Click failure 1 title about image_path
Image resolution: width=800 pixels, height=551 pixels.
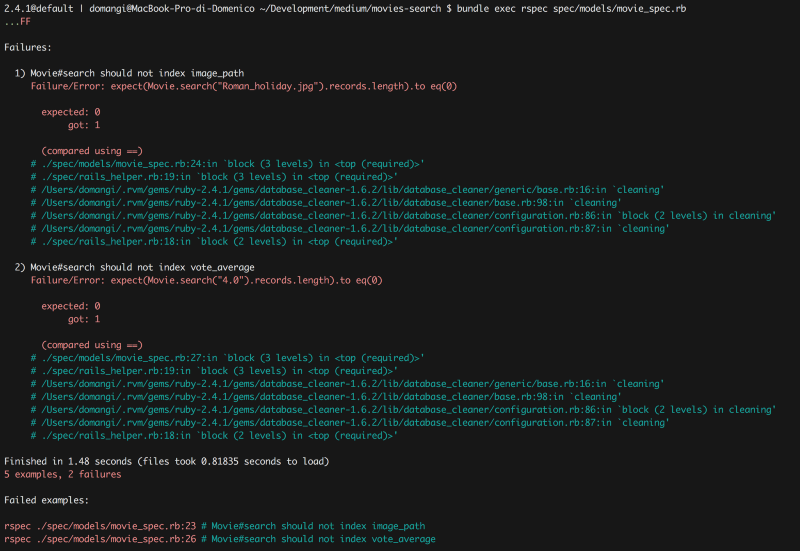[129, 73]
